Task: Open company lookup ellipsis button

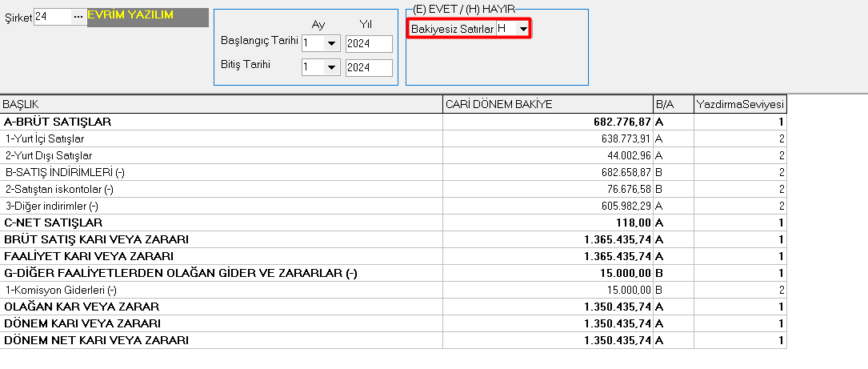Action: click(78, 17)
